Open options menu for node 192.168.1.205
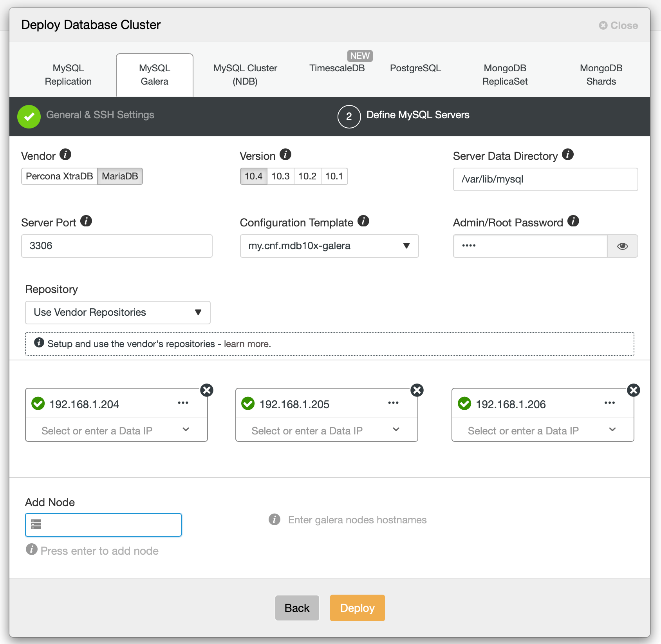The image size is (661, 644). click(x=393, y=403)
